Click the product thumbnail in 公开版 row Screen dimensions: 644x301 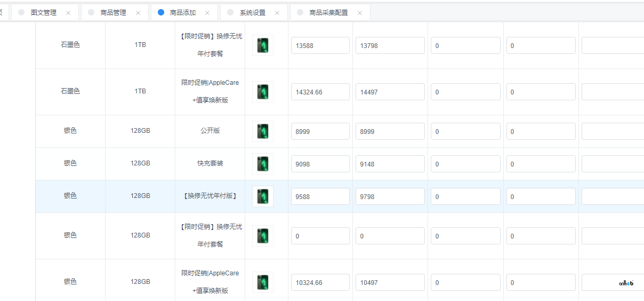tap(263, 131)
